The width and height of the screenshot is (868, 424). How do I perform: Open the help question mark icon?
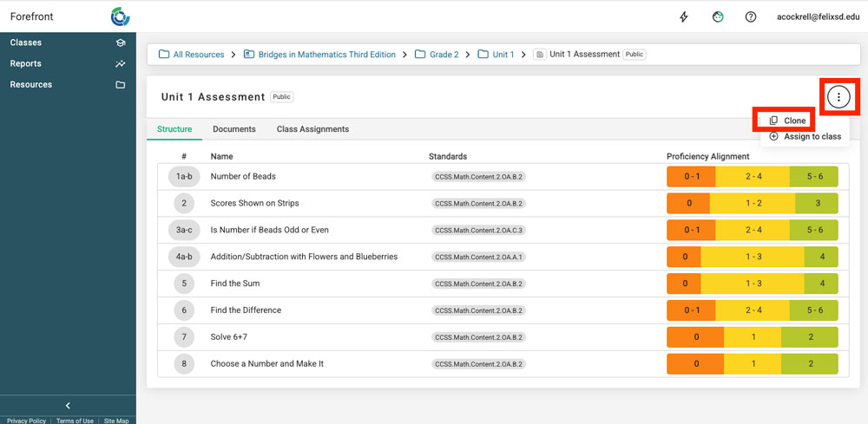(750, 17)
